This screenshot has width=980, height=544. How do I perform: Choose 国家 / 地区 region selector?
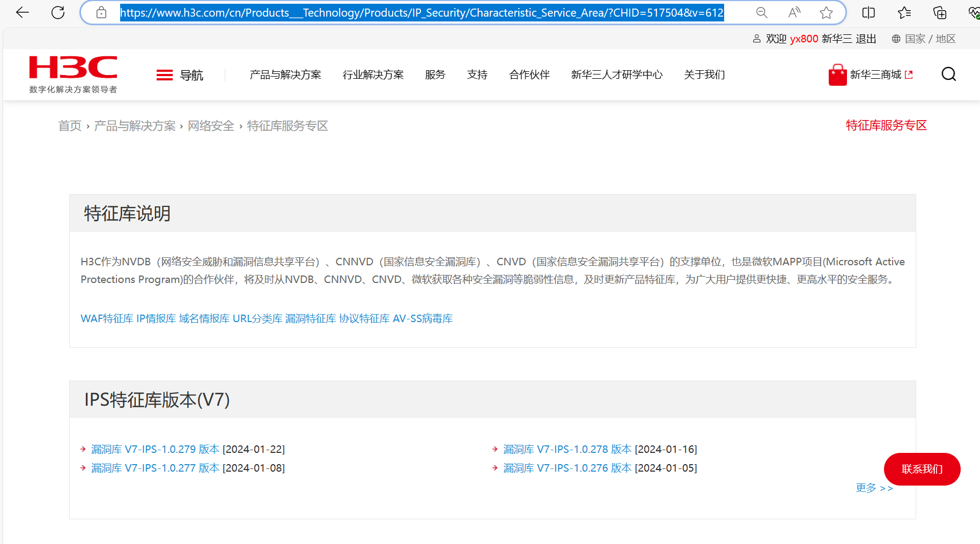point(930,39)
